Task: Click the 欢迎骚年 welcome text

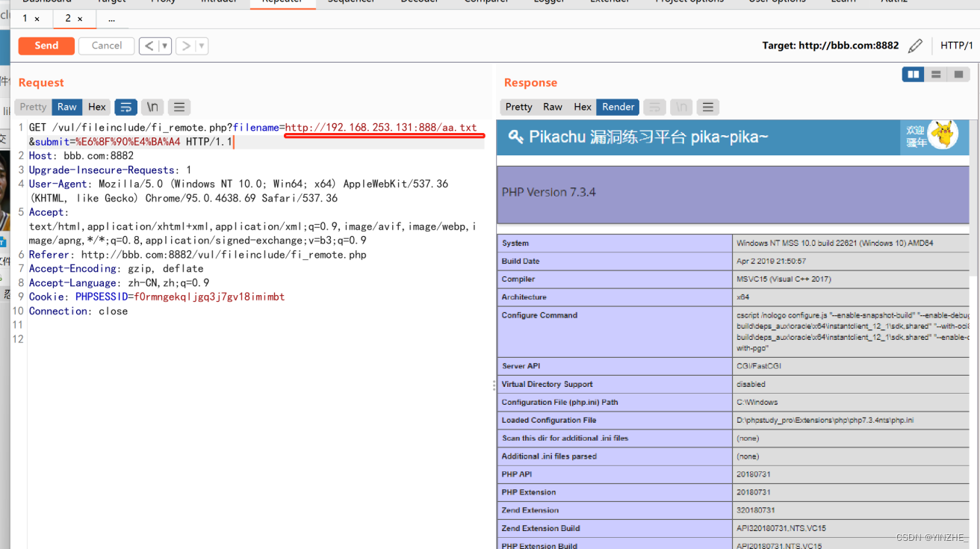Action: [x=917, y=136]
